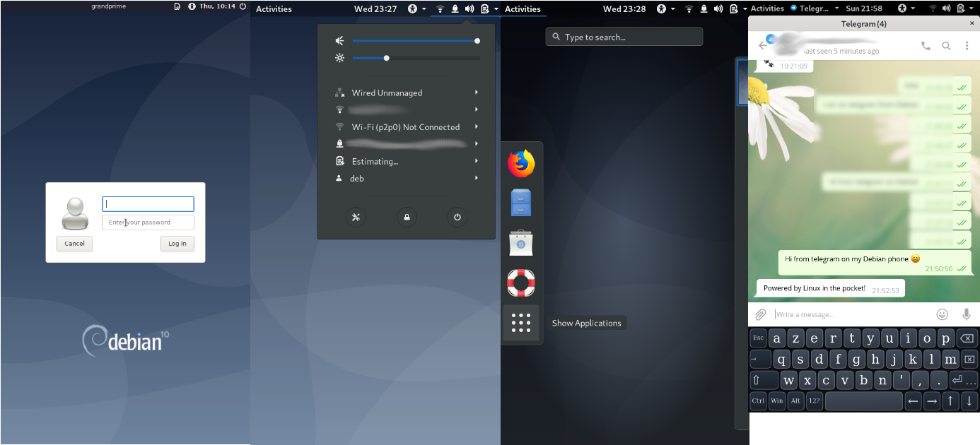Tap the down arrow key on keyboard
980x445 pixels.
(x=969, y=401)
